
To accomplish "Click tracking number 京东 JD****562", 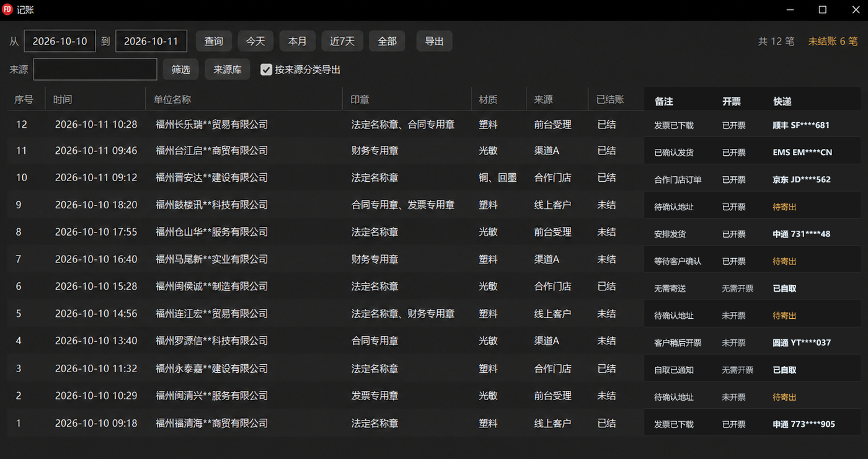I will pyautogui.click(x=802, y=180).
